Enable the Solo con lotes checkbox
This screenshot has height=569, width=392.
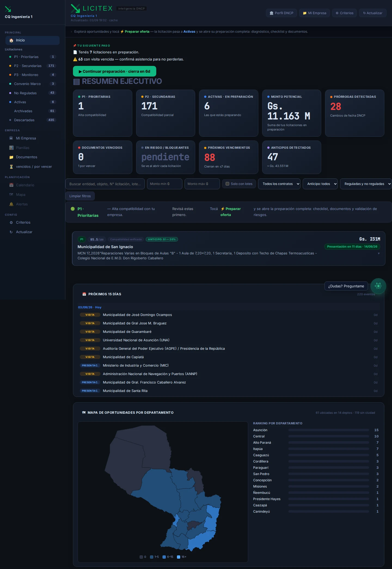[x=227, y=184]
